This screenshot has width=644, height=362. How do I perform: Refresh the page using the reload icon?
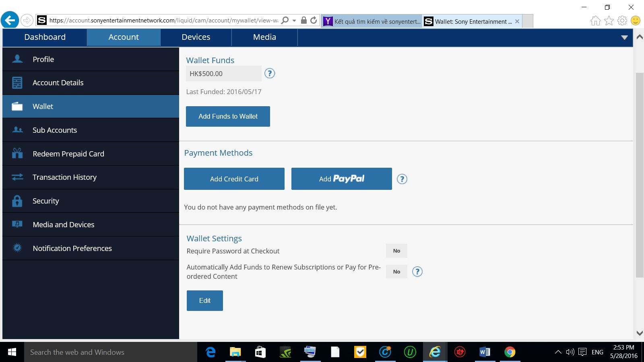click(314, 20)
